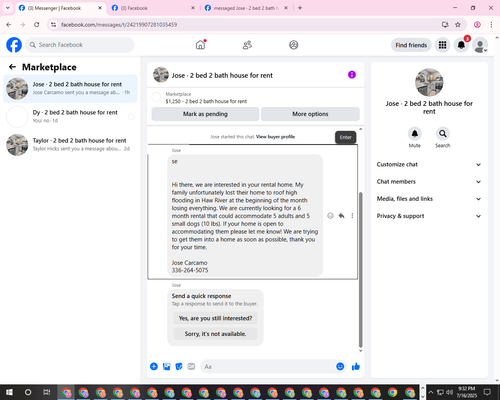500x400 pixels.
Task: Open the conversation information purple icon
Action: tap(352, 75)
